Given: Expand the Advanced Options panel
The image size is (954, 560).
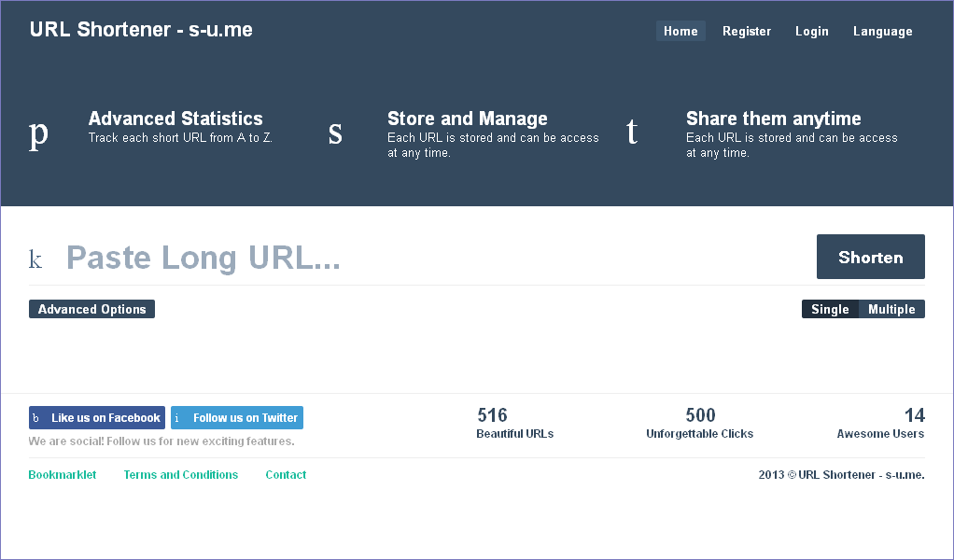Looking at the screenshot, I should pyautogui.click(x=91, y=309).
